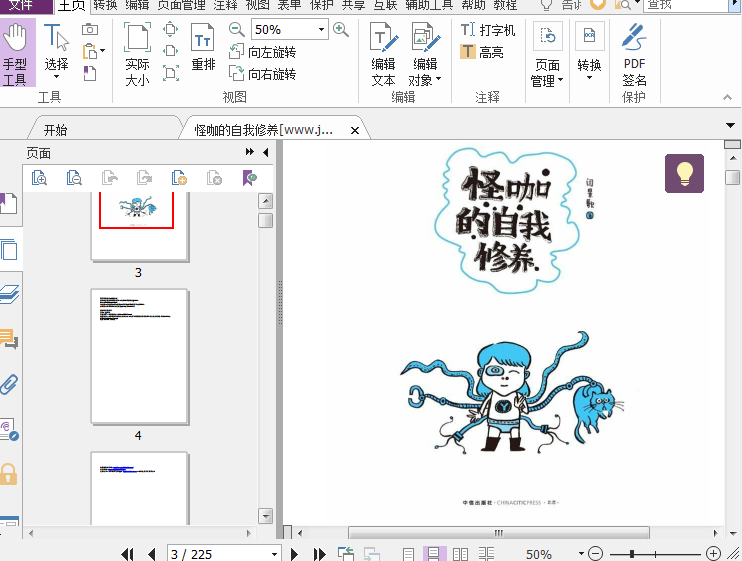Click the zoom slider handle in the status bar
This screenshot has width=742, height=561.
(x=632, y=553)
